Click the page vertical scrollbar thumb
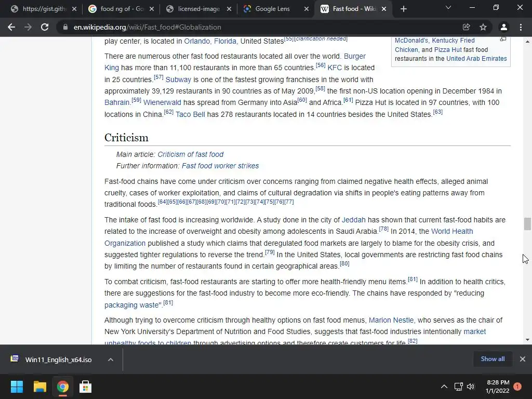This screenshot has width=532, height=399. (527, 224)
